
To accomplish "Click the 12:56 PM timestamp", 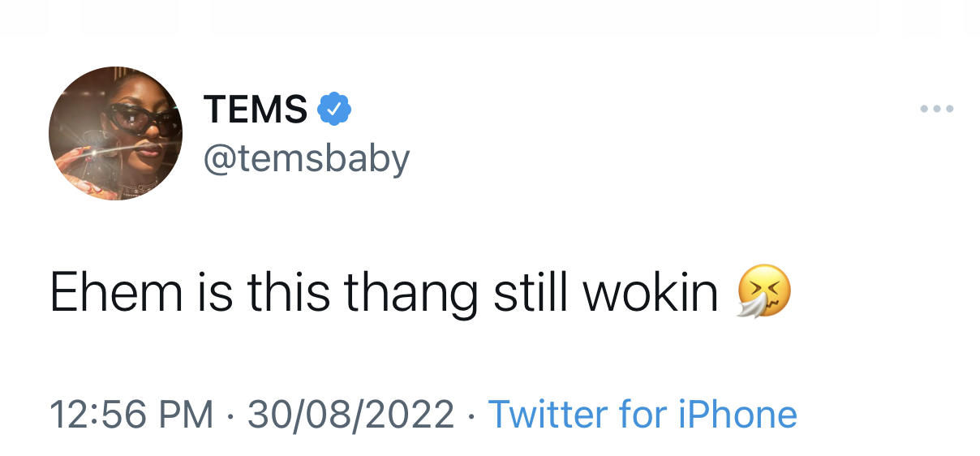I will pos(131,415).
